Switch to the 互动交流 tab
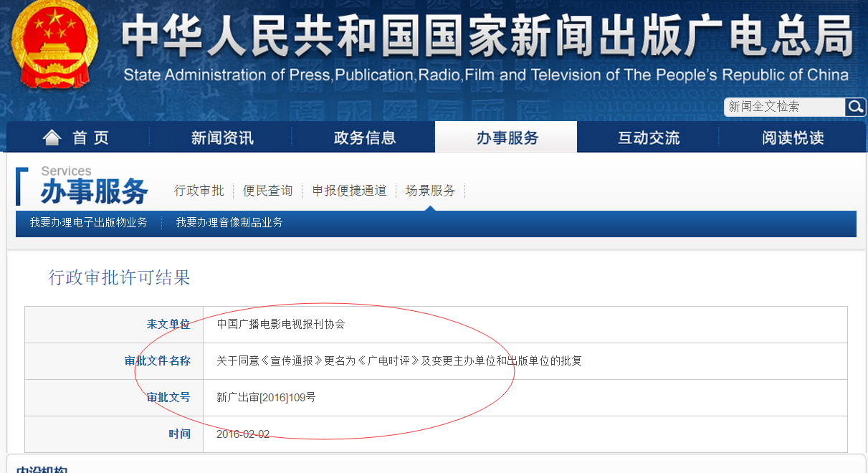This screenshot has width=868, height=473. pos(649,138)
